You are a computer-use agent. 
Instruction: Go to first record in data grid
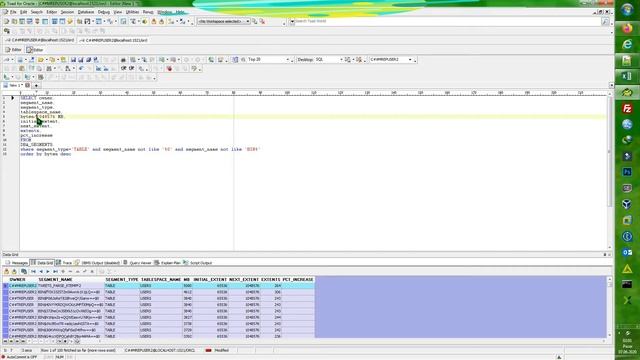coord(33,271)
